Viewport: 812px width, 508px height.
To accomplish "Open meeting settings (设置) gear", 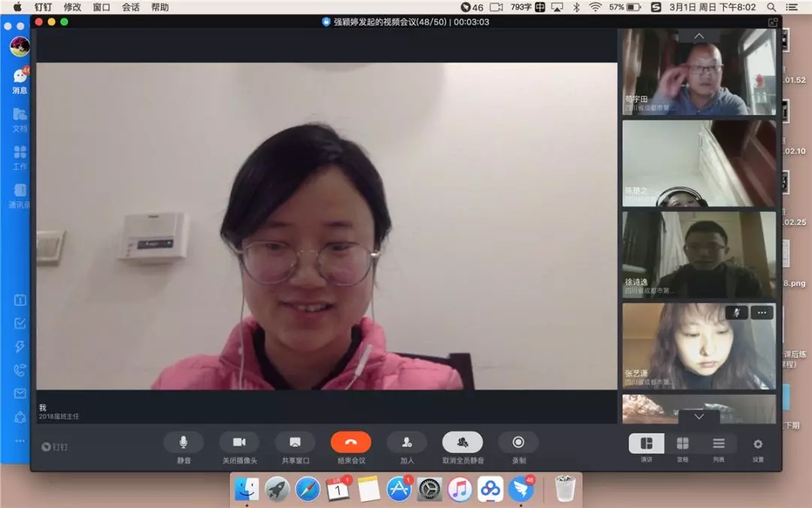I will (757, 444).
